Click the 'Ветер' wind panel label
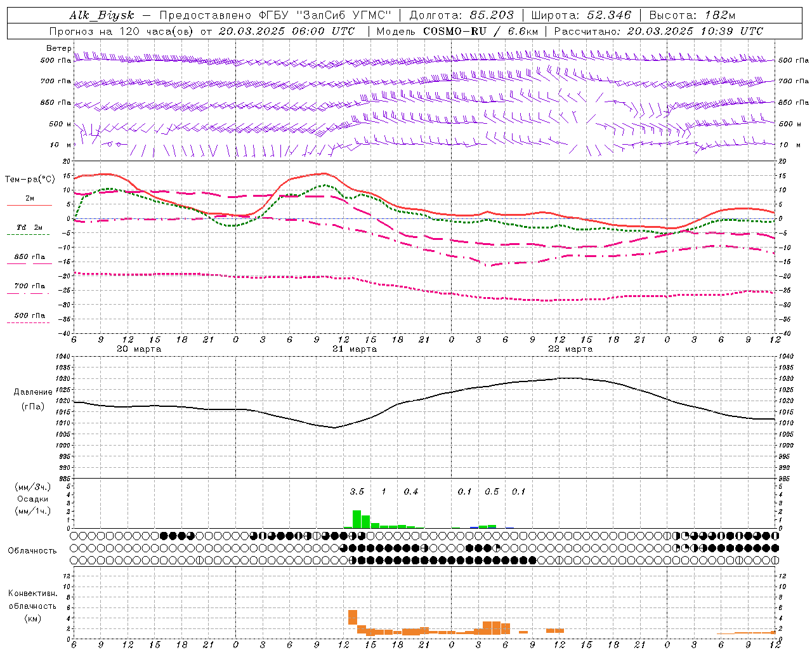The image size is (812, 650). tap(58, 48)
